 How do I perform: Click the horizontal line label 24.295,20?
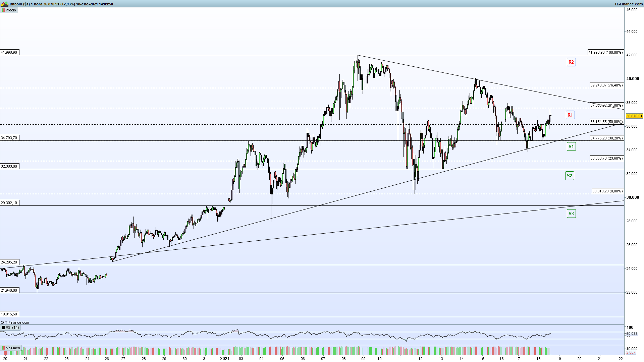click(x=9, y=262)
